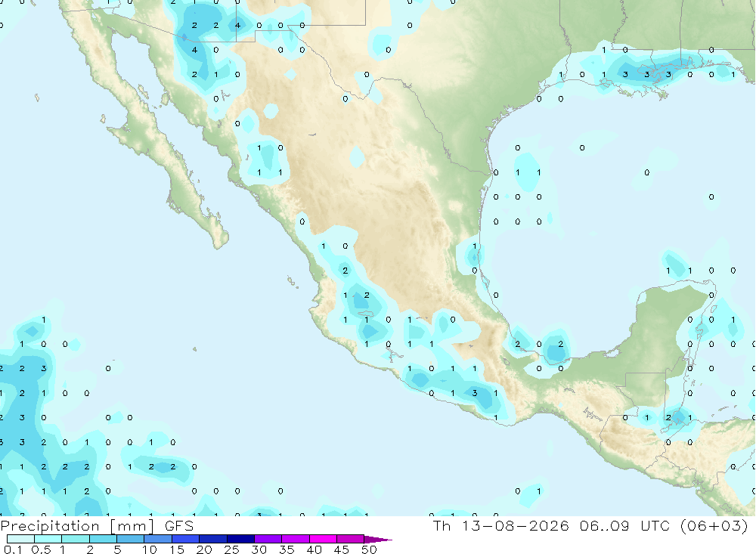Click the purple swatch between 30 and 35
Screen dimensions: 756x554
[268, 539]
